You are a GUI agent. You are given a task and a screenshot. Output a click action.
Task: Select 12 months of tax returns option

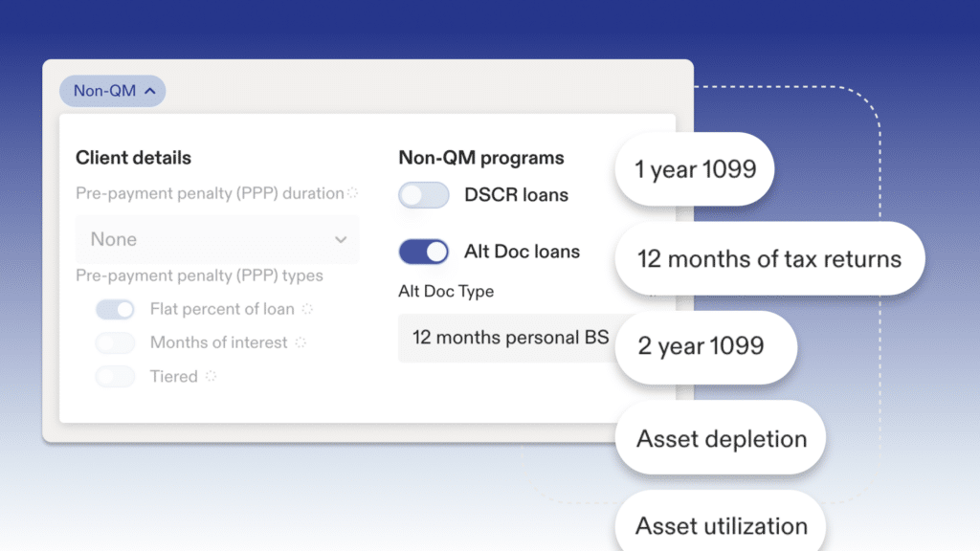[x=769, y=258]
